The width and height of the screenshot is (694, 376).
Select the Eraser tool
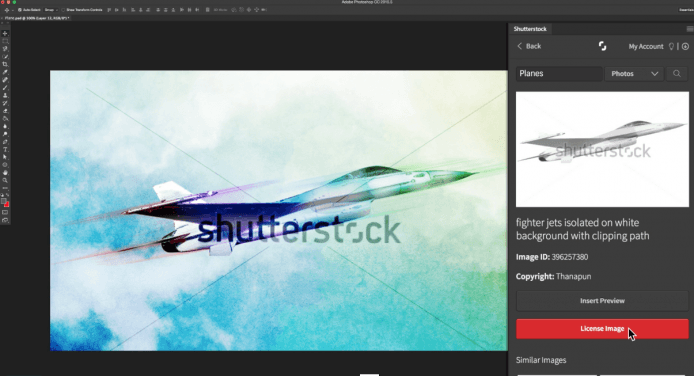point(5,111)
